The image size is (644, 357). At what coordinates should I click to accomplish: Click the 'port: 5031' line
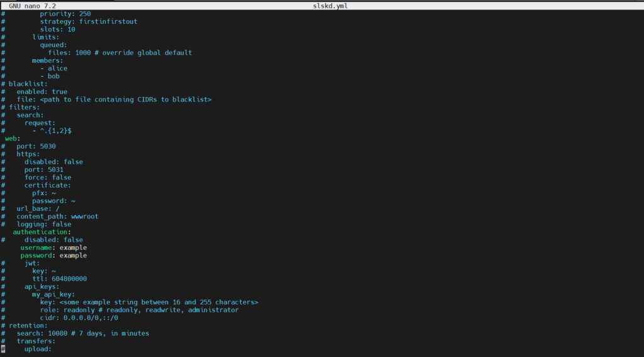[x=44, y=170]
